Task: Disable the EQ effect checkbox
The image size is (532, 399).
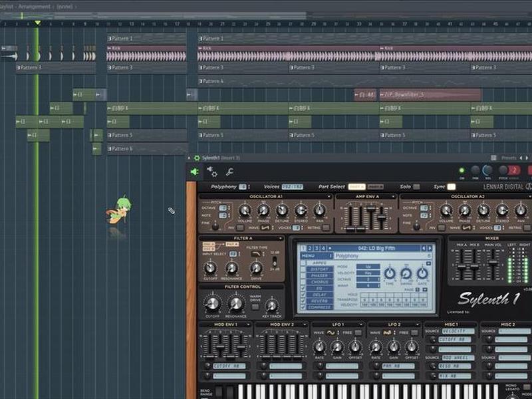Action: 303,289
